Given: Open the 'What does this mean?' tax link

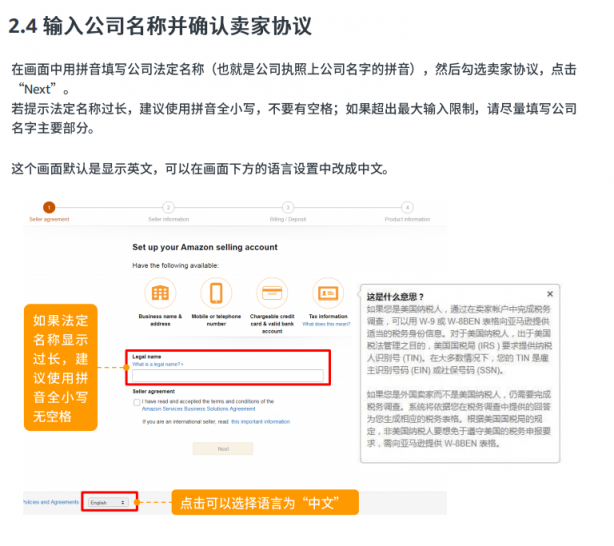Looking at the screenshot, I should pos(326,324).
